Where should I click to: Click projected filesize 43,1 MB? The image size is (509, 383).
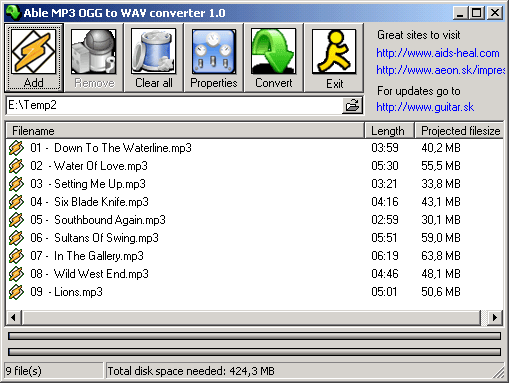point(441,202)
